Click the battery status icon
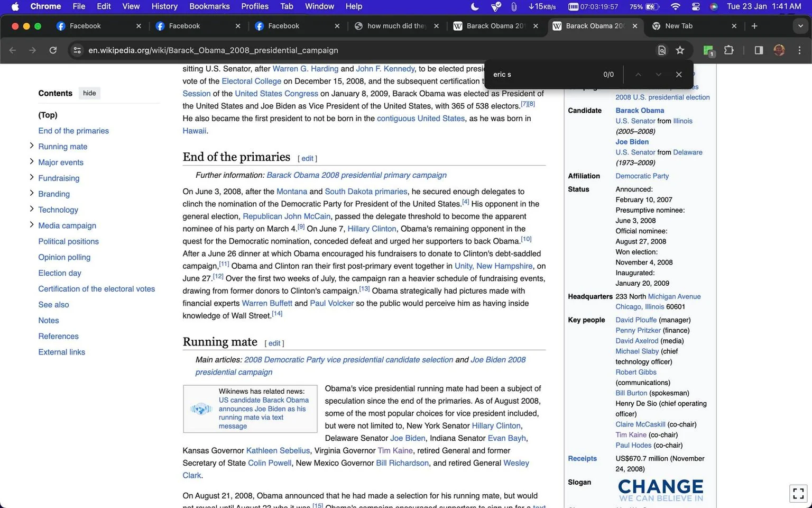 click(652, 6)
